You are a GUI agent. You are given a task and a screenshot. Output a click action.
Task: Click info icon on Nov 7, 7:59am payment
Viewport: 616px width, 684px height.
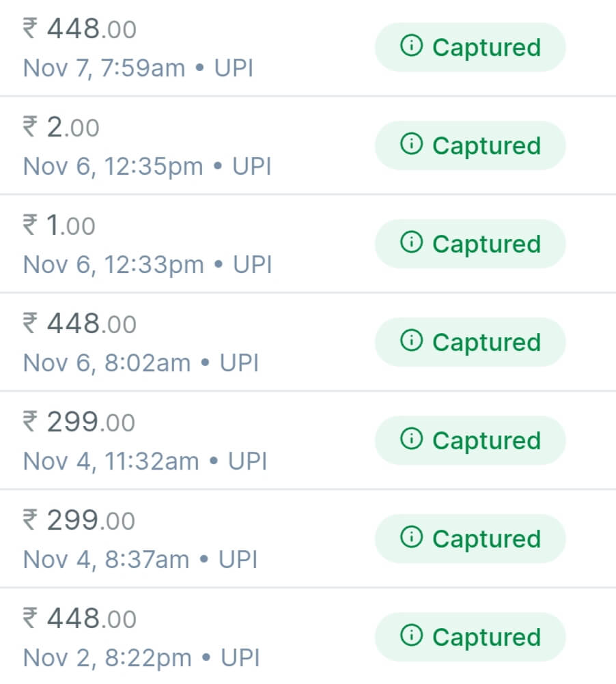click(x=411, y=46)
